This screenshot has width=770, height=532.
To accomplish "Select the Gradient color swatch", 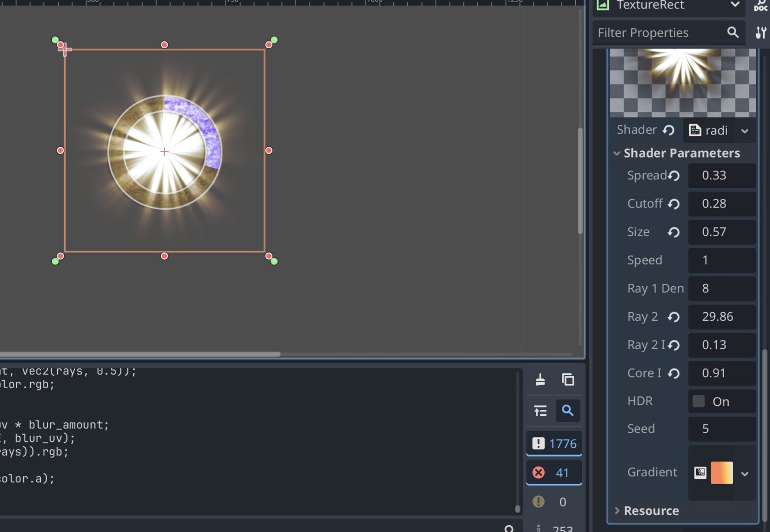I will coord(722,473).
